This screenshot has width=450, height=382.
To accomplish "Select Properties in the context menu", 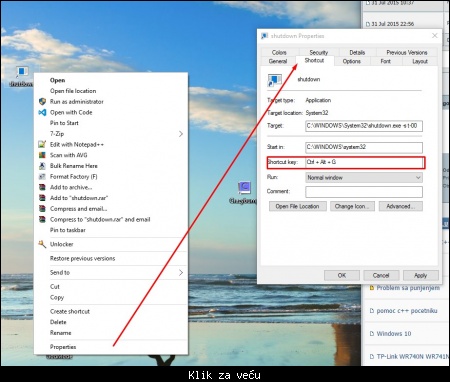I will click(63, 347).
